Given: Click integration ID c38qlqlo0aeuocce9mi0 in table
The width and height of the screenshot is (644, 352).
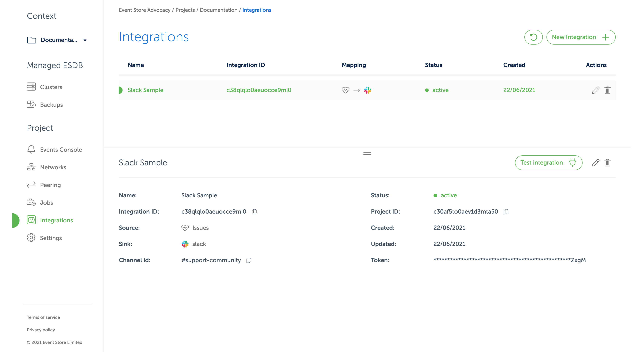Looking at the screenshot, I should [259, 90].
